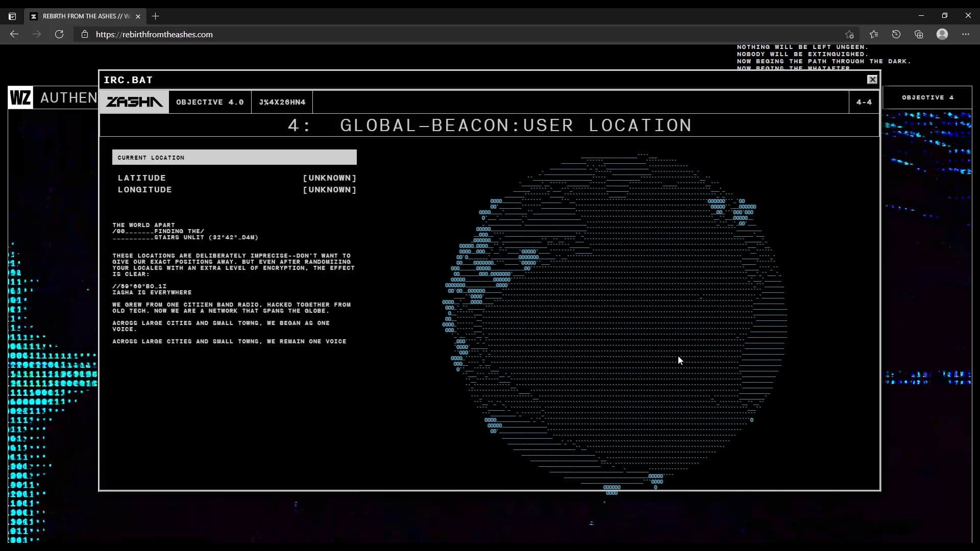Viewport: 980px width, 551px height.
Task: Click the ZASHA logo tab
Action: point(134,102)
